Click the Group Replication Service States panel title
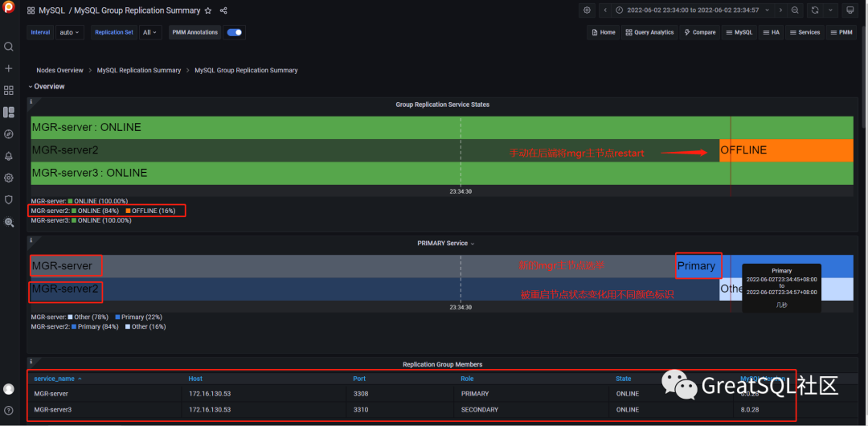Image resolution: width=868 pixels, height=426 pixels. click(x=442, y=104)
